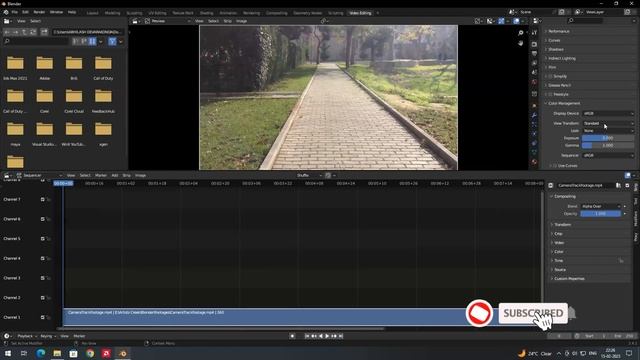Open the timeline editor type selector
Image resolution: width=640 pixels, height=360 pixels.
pyautogui.click(x=8, y=336)
